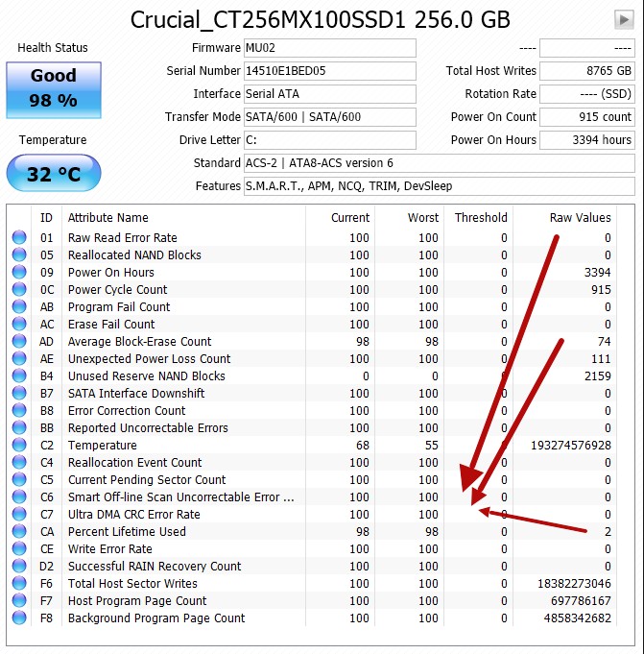The image size is (644, 654).
Task: Click the Ultra DMA CRC Error Rate attribute name
Action: (133, 515)
